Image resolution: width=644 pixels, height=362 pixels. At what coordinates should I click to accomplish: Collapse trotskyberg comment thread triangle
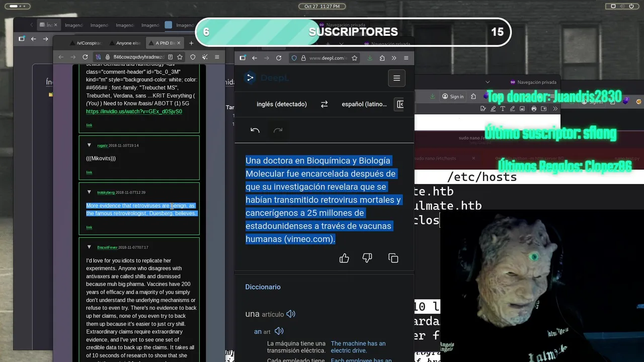tap(89, 192)
